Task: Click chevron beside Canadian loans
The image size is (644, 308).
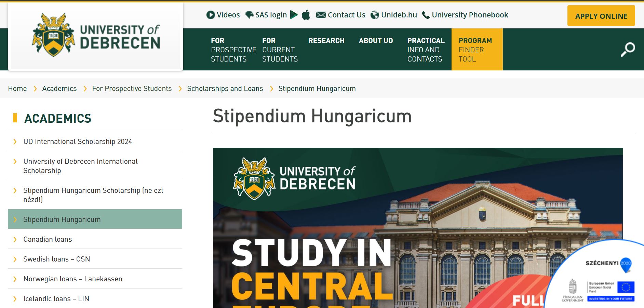Action: coord(15,239)
